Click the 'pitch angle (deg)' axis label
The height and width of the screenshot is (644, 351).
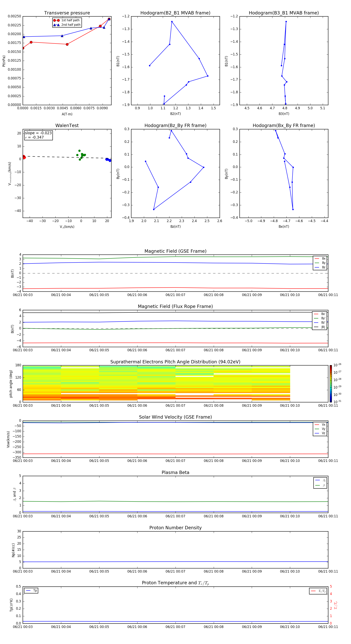(x=11, y=384)
